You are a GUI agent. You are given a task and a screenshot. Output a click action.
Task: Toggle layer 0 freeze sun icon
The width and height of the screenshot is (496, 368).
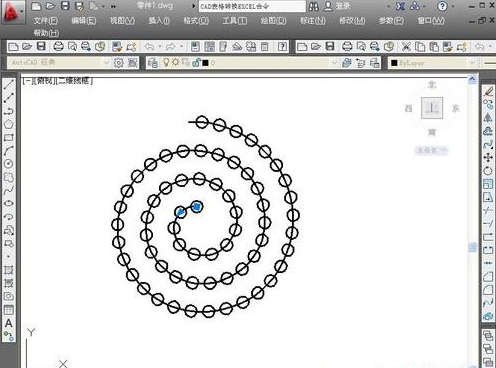(176, 62)
